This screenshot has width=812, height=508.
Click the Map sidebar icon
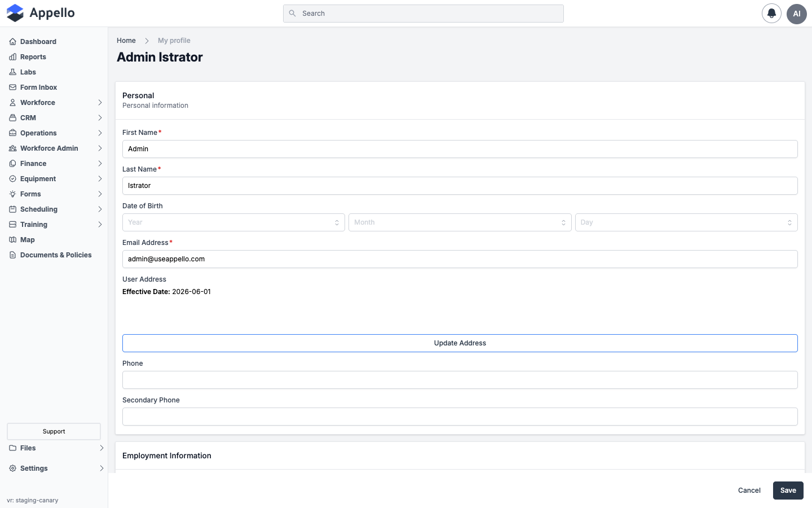[12, 240]
